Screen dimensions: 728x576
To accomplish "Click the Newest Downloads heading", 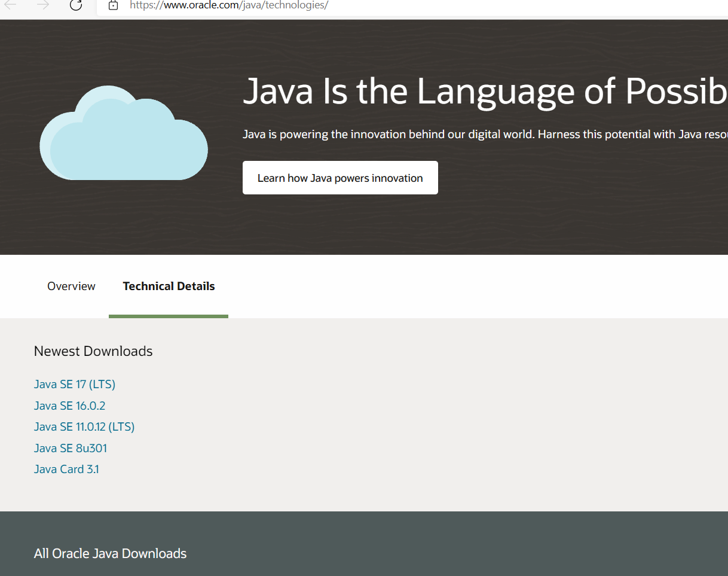I will pos(93,351).
